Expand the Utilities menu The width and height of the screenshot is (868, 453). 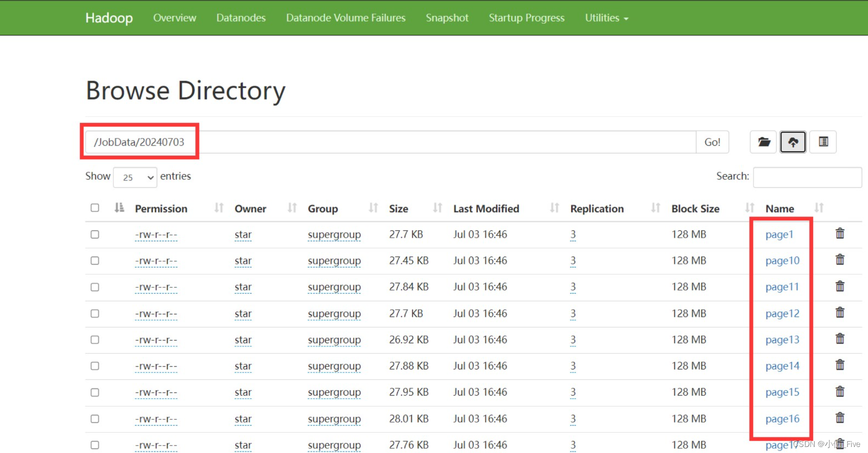click(607, 18)
